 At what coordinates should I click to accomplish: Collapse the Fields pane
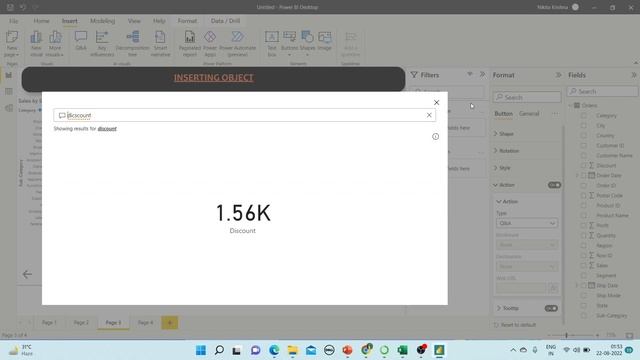(634, 75)
